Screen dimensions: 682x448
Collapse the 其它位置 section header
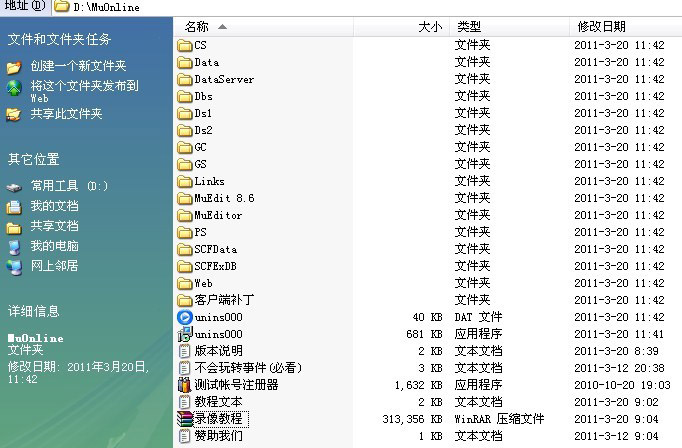(34, 159)
